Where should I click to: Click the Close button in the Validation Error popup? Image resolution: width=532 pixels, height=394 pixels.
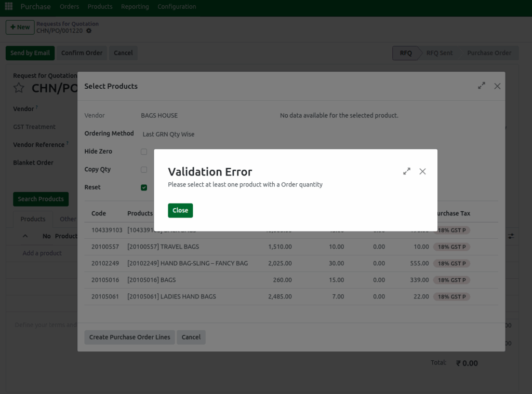[x=180, y=210]
